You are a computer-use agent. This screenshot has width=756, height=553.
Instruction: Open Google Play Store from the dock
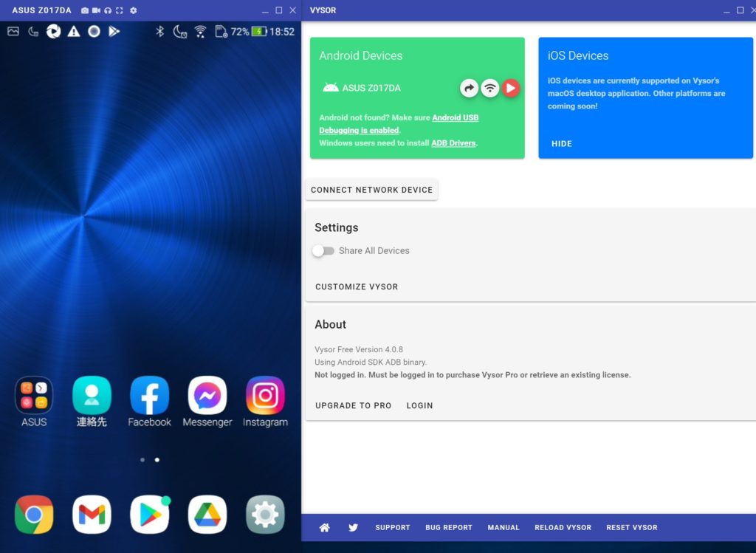[150, 515]
